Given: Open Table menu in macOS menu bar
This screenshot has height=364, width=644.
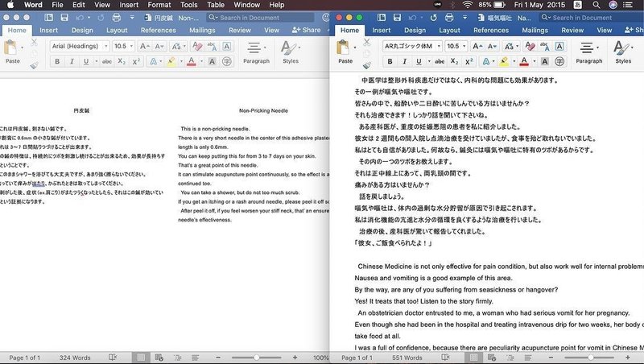Looking at the screenshot, I should point(215,5).
